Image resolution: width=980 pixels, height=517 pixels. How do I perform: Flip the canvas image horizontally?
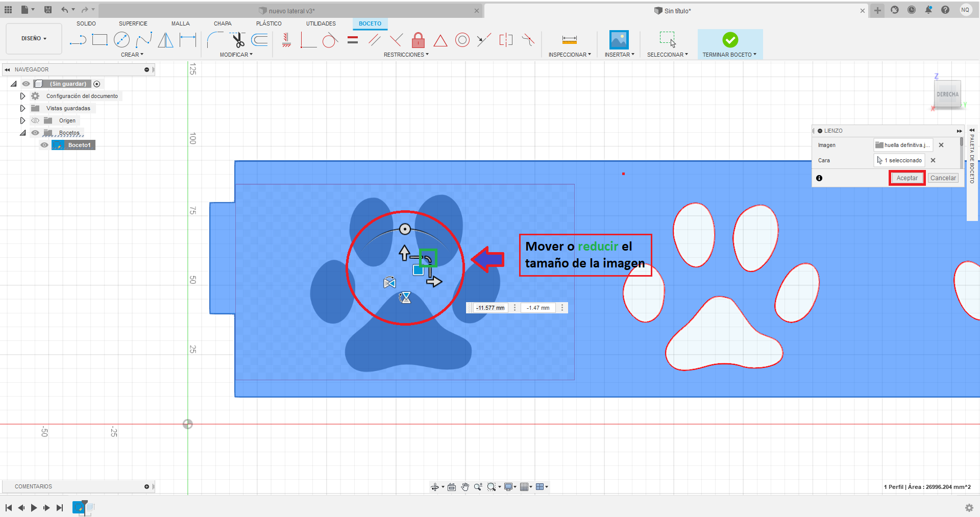(389, 283)
